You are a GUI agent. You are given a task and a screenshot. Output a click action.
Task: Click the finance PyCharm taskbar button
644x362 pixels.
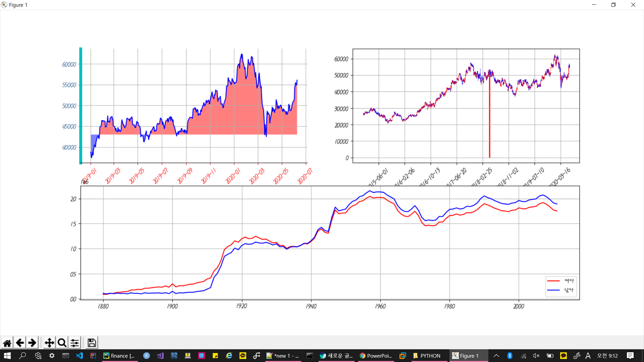point(119,356)
